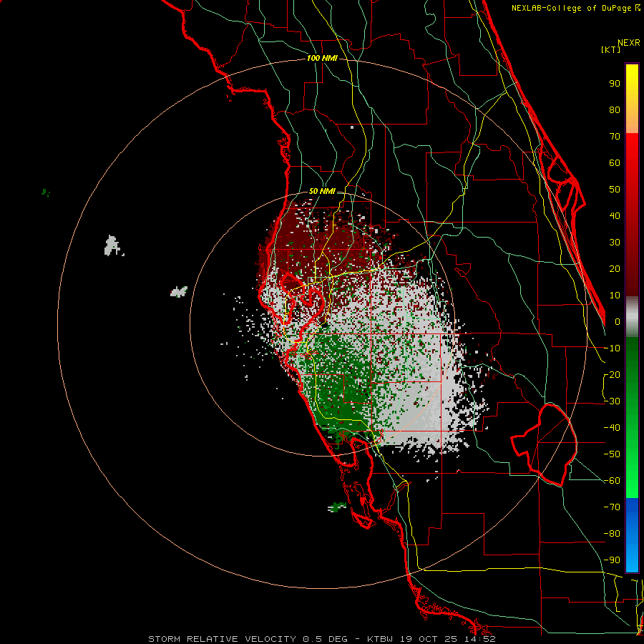
Task: Click the 90 value on the velocity scale
Action: [x=615, y=84]
